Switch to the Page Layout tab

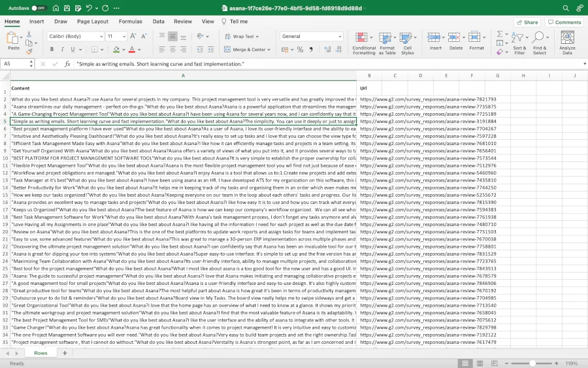pos(93,22)
